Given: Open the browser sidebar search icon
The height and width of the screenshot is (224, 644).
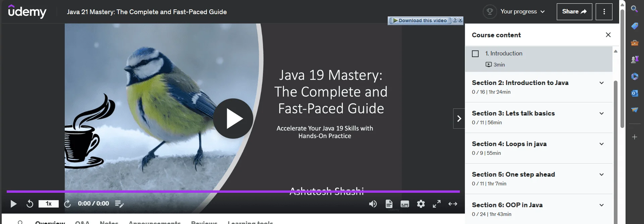Looking at the screenshot, I should [x=634, y=9].
